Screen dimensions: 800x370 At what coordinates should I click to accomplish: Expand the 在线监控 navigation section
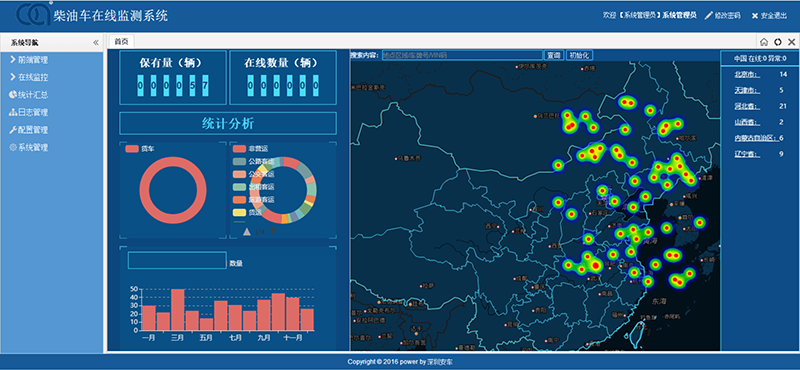point(29,77)
